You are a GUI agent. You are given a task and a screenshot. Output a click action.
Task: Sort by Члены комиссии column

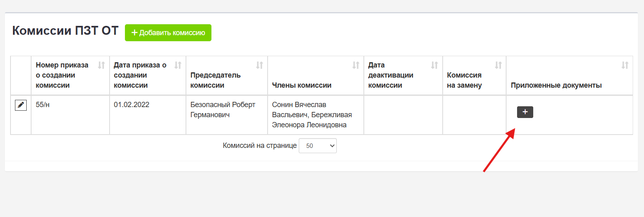click(x=355, y=65)
